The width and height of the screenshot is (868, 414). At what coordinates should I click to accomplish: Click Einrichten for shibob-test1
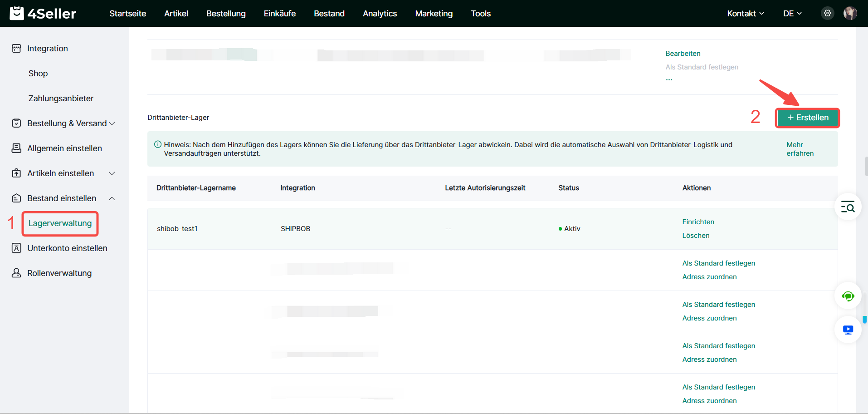698,222
